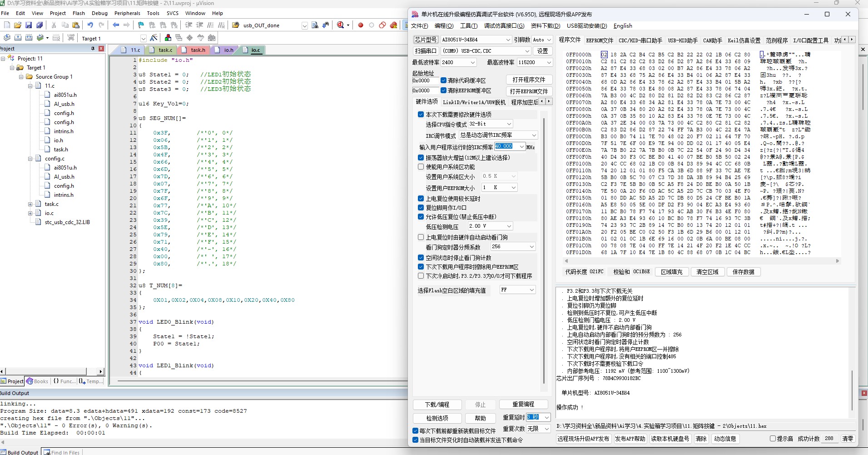Insert a breakpoint with the red dot icon
The image size is (868, 455).
[361, 25]
